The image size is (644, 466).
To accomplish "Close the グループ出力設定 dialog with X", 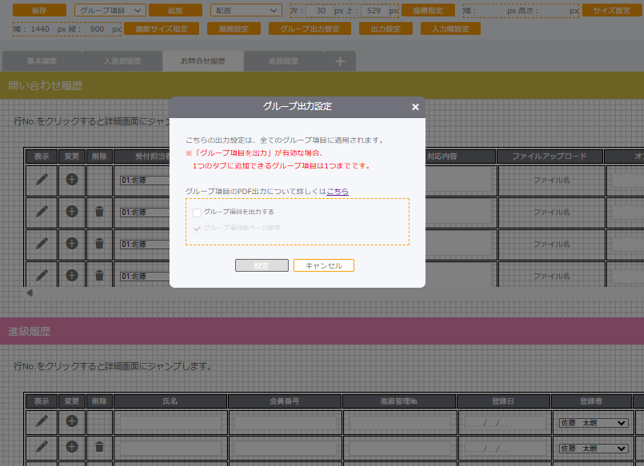I will (x=415, y=107).
